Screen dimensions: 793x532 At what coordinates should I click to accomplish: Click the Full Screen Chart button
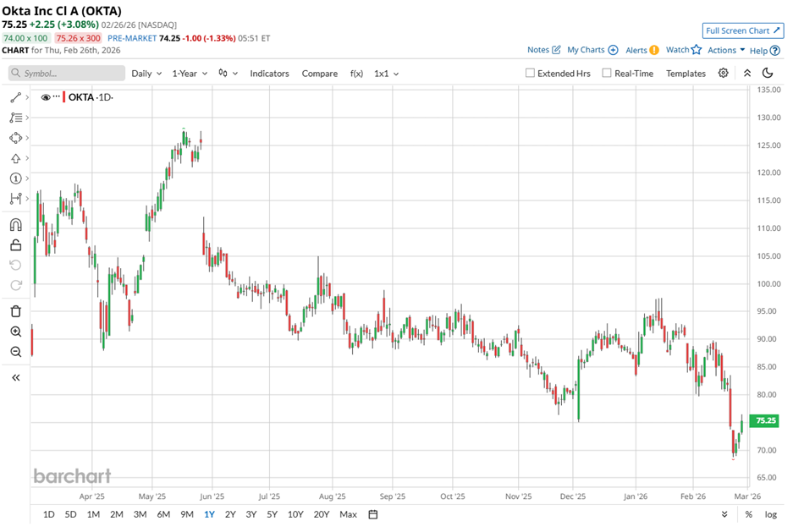click(x=743, y=30)
